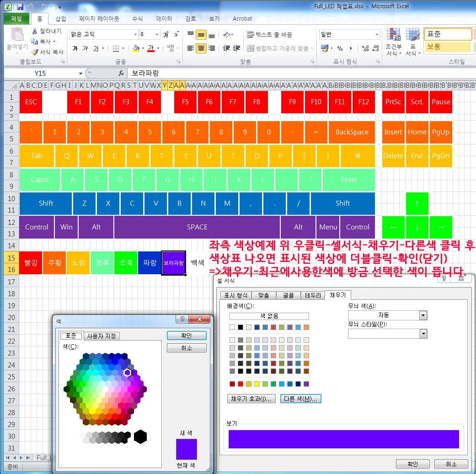The image size is (476, 474).
Task: Switch to Formulas (수식) ribbon tab
Action: click(x=137, y=18)
